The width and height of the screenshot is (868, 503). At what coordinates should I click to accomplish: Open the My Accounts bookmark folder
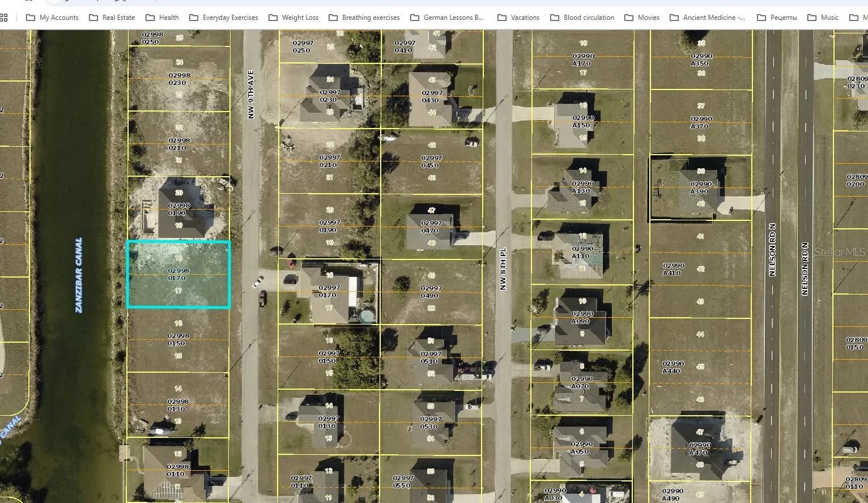pyautogui.click(x=52, y=18)
